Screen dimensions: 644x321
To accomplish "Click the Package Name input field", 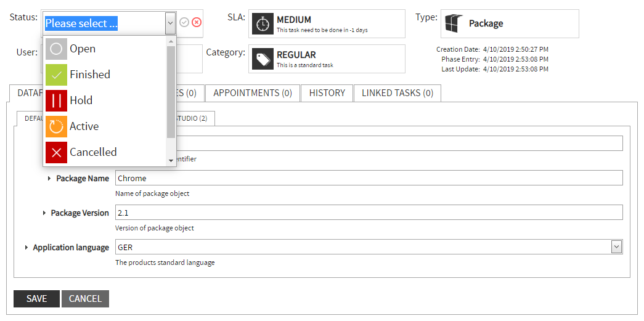I will click(x=369, y=178).
